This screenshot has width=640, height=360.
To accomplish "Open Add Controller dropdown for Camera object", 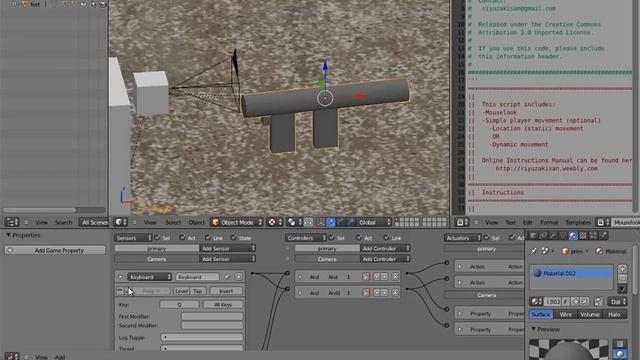I will pos(385,259).
